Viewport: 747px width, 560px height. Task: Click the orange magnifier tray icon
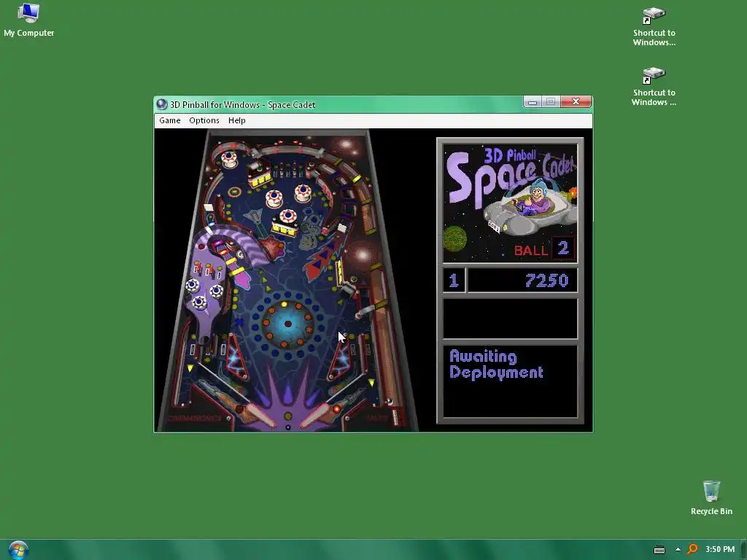tap(693, 549)
